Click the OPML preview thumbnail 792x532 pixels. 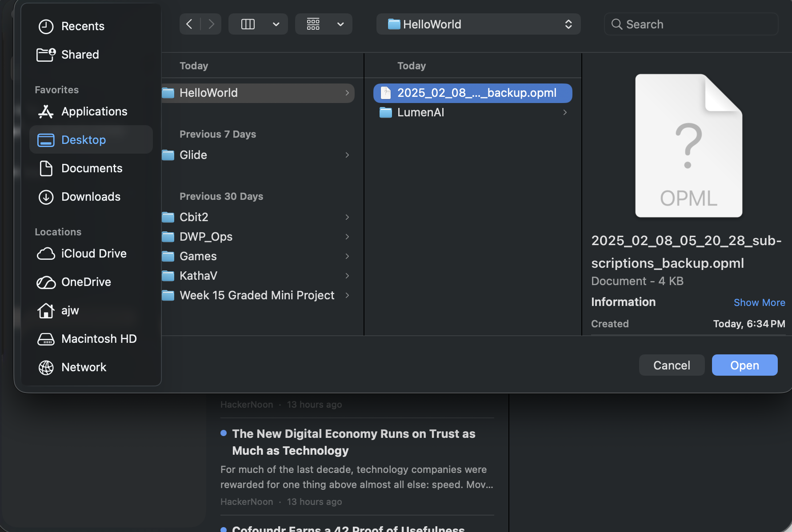click(x=688, y=146)
